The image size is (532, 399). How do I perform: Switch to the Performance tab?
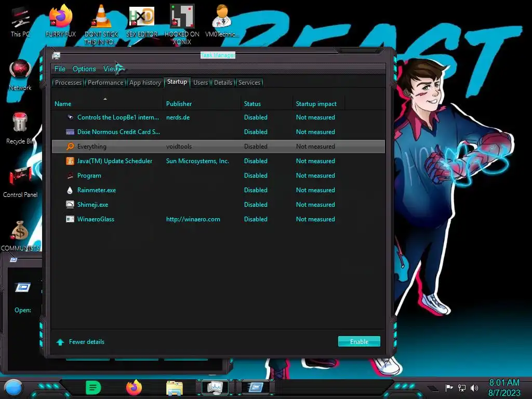point(105,83)
